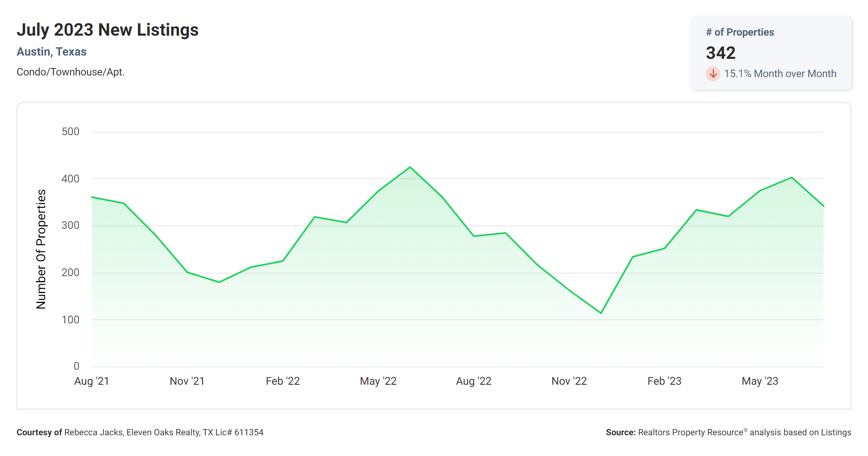This screenshot has width=868, height=456.
Task: Click the 'July 2023 New Listings' title
Action: pyautogui.click(x=108, y=30)
